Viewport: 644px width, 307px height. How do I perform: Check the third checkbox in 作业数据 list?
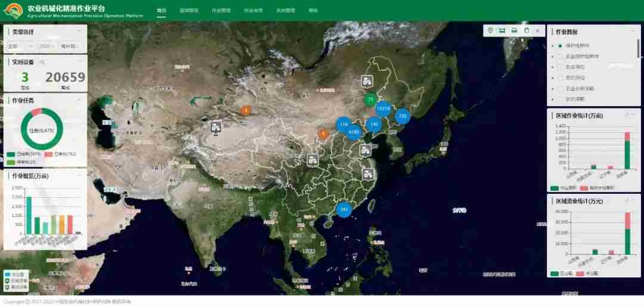(560, 67)
